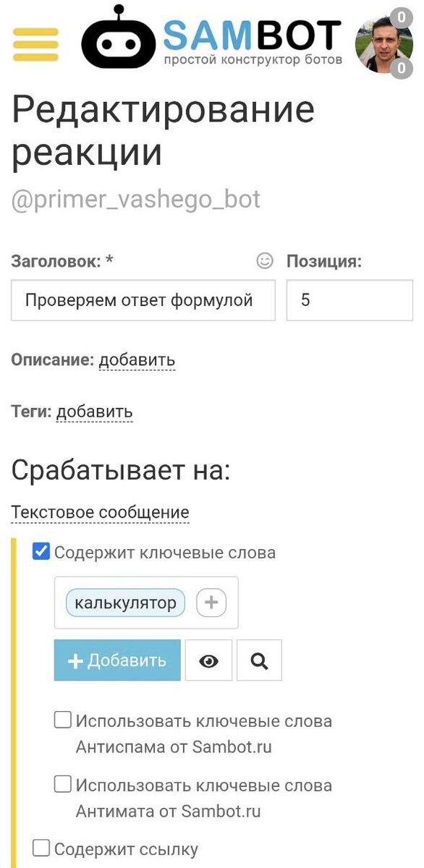This screenshot has width=424, height=868.
Task: Click the plus icon beside калькулятор keyword
Action: tap(210, 602)
